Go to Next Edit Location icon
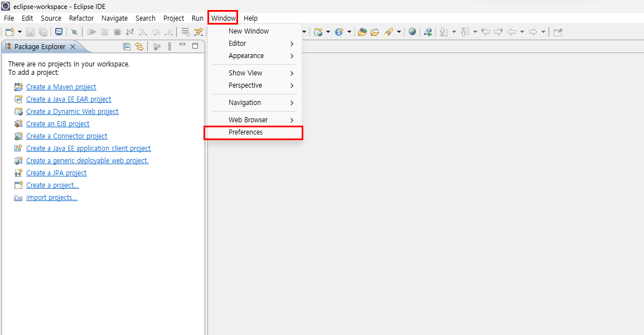This screenshot has width=644, height=335. click(498, 32)
